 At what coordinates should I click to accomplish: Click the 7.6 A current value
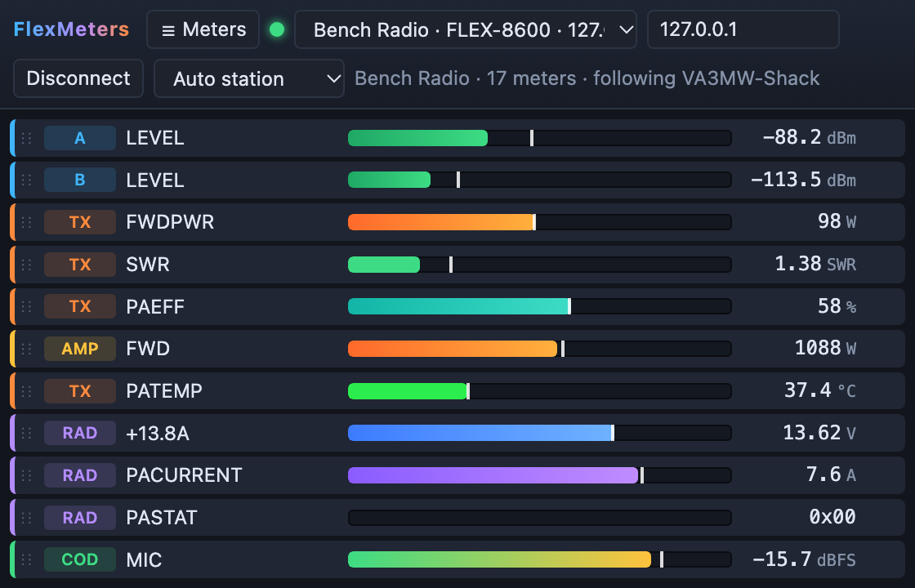[832, 474]
